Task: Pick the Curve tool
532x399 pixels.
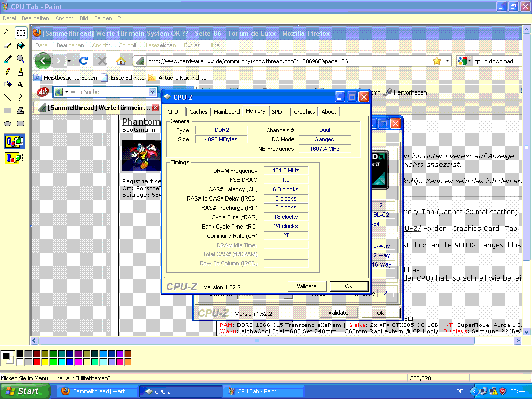Action: click(x=21, y=98)
